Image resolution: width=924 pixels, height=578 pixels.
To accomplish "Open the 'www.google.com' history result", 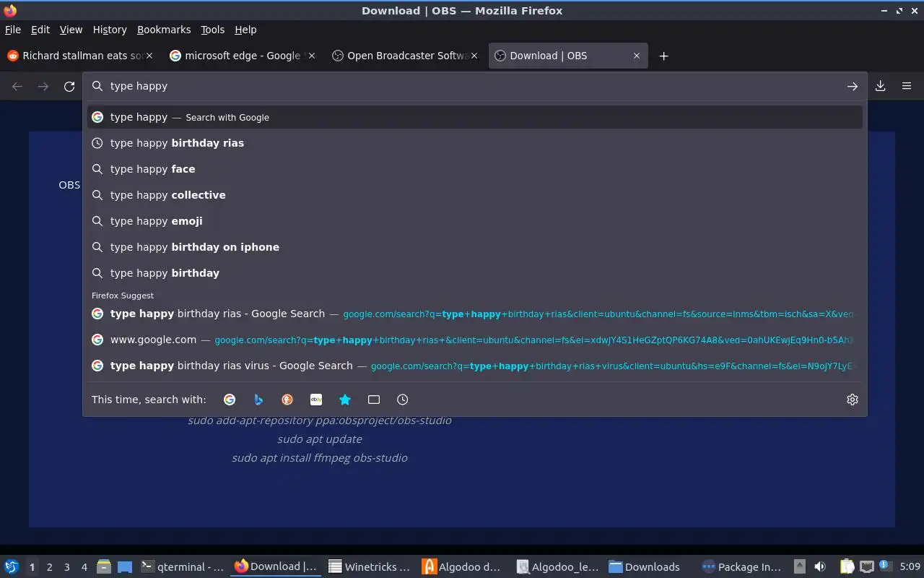I will coord(475,340).
